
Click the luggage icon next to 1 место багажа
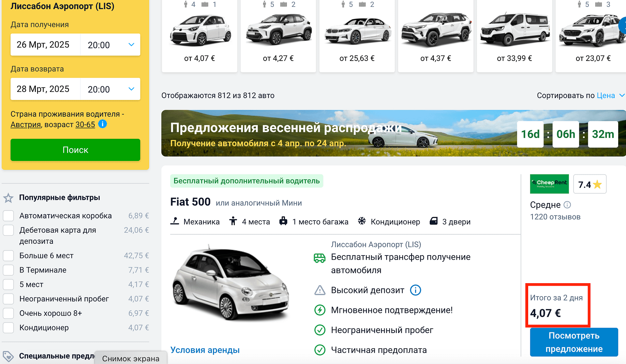click(x=283, y=221)
